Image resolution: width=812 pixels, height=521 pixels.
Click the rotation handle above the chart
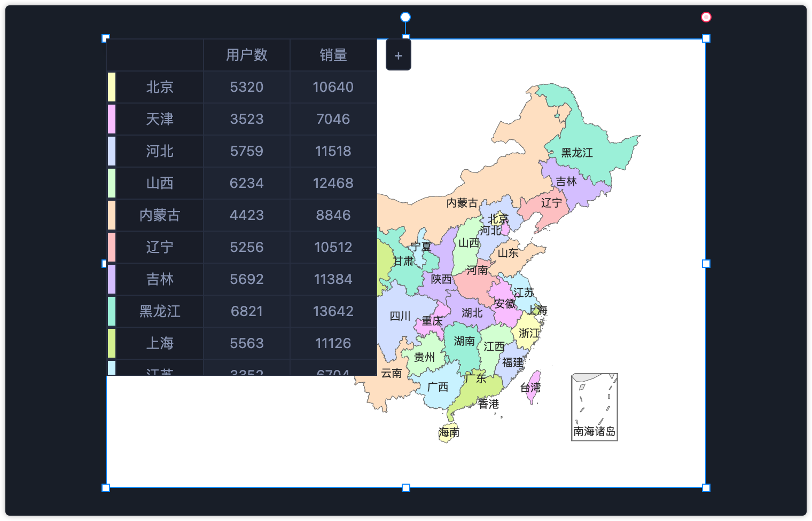click(405, 17)
